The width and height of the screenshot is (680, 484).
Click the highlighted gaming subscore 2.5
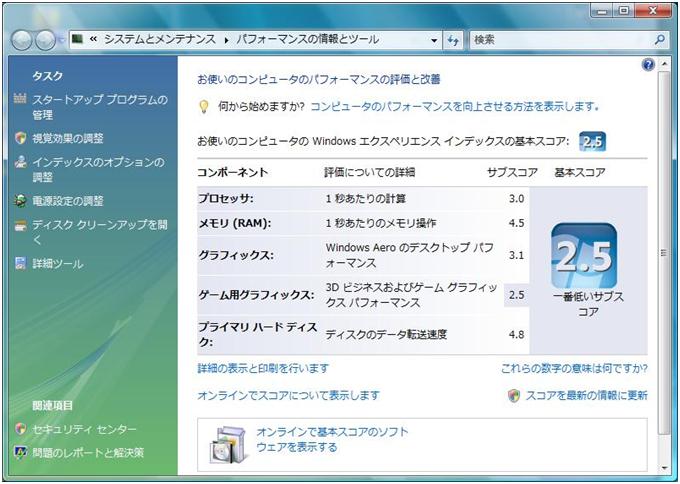(517, 295)
